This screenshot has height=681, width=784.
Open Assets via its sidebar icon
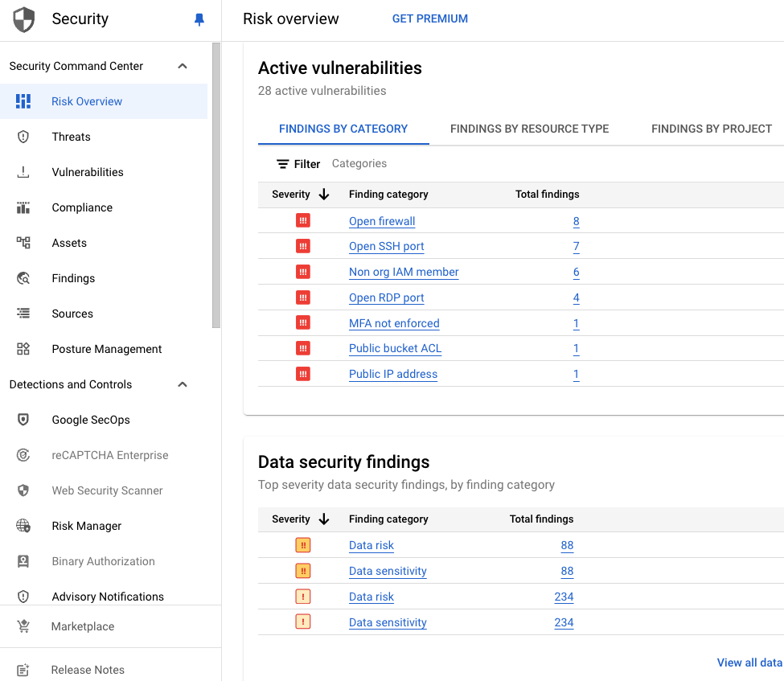tap(25, 243)
